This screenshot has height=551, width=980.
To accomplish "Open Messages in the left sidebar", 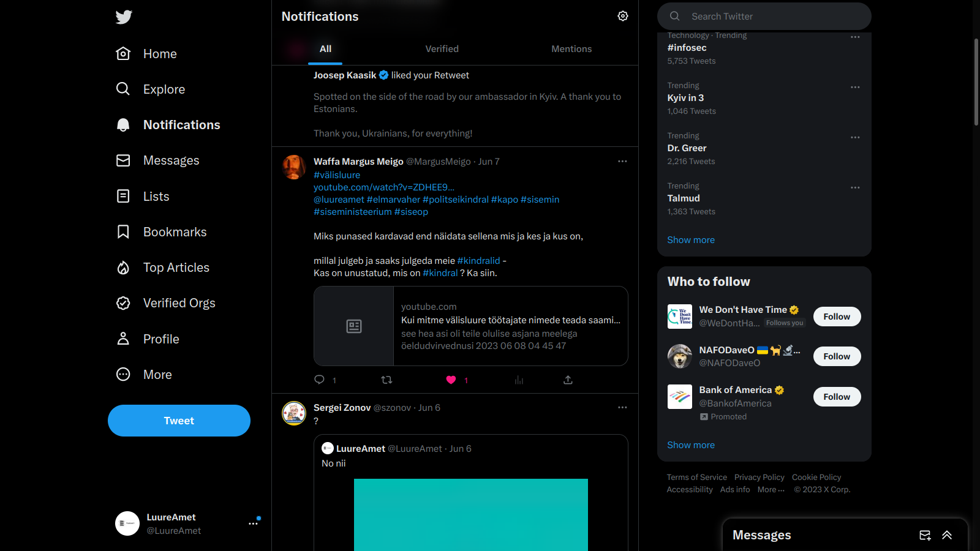I will click(157, 160).
